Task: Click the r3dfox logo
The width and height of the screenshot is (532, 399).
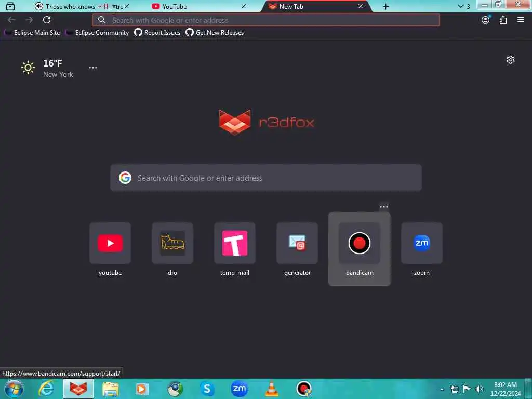Action: (267, 122)
